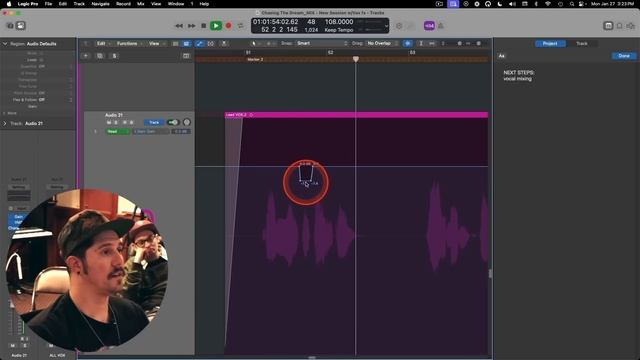Adjust the horizontal zoom slider in toolbar

478,43
